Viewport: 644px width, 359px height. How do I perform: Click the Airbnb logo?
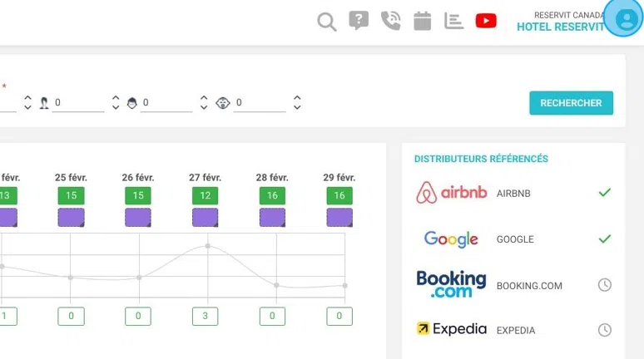tap(451, 193)
